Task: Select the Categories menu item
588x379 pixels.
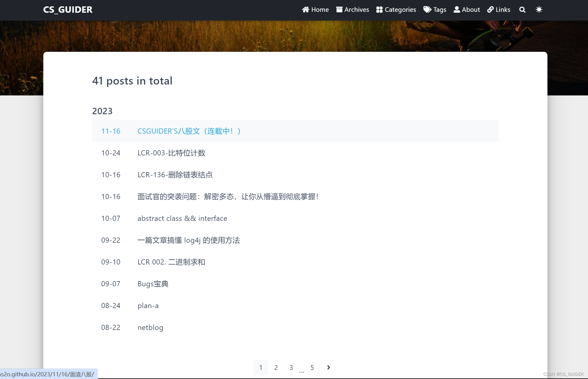Action: (395, 9)
